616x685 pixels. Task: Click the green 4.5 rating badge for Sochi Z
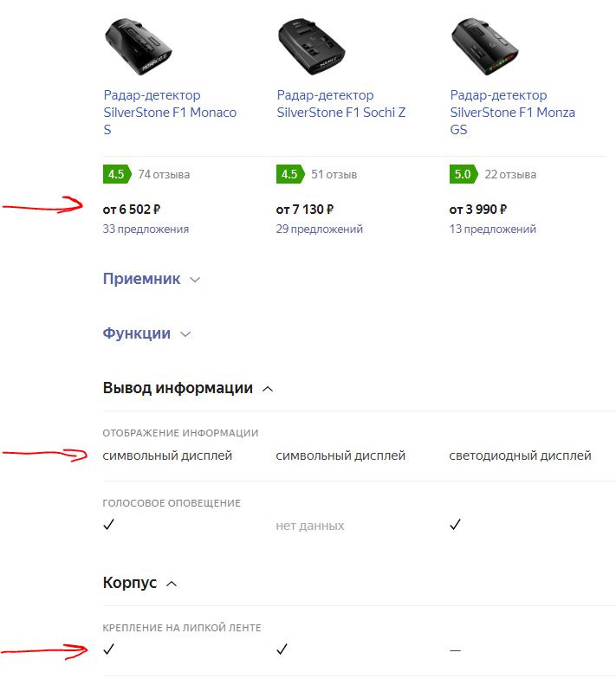pyautogui.click(x=289, y=174)
